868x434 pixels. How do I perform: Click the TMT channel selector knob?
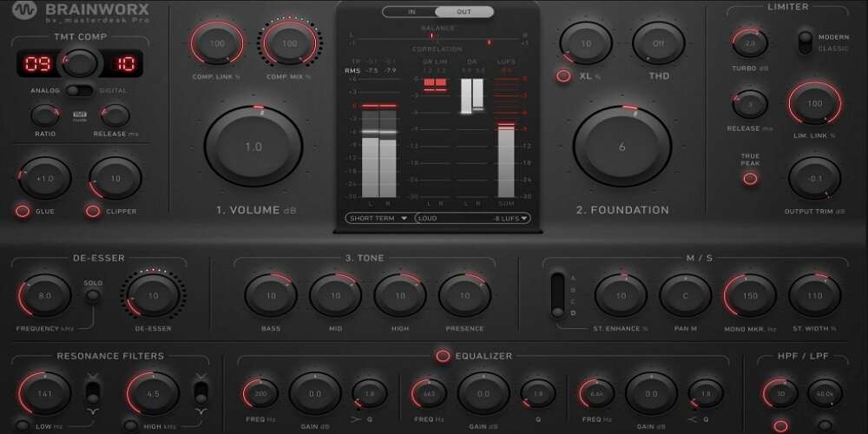tap(80, 63)
